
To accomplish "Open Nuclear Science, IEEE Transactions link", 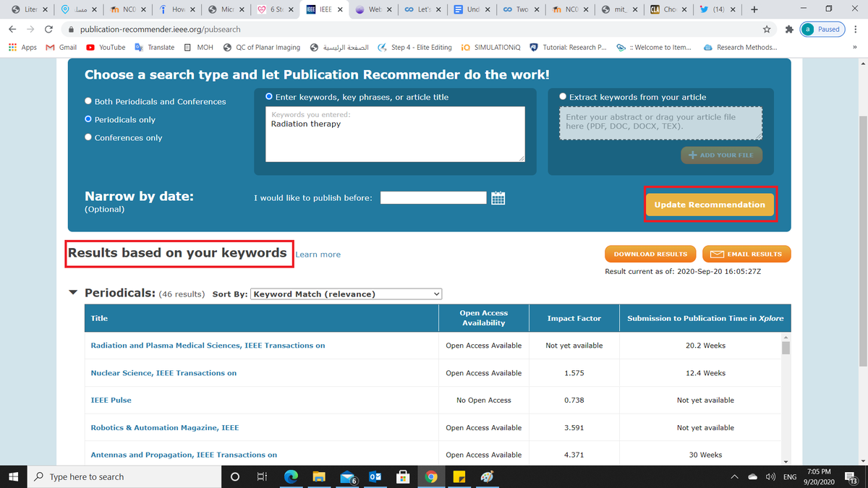I will point(163,373).
